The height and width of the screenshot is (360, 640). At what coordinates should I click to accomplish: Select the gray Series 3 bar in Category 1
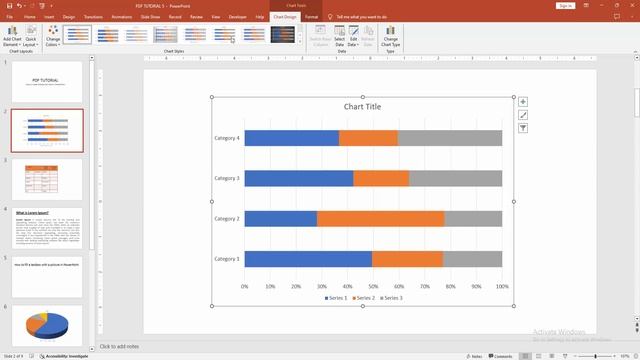pyautogui.click(x=473, y=259)
